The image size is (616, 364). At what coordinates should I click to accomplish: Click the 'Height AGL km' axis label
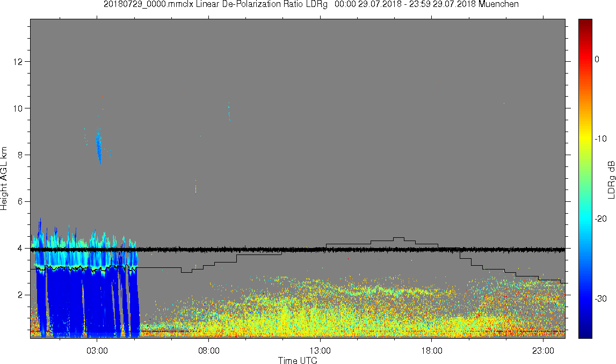click(4, 178)
